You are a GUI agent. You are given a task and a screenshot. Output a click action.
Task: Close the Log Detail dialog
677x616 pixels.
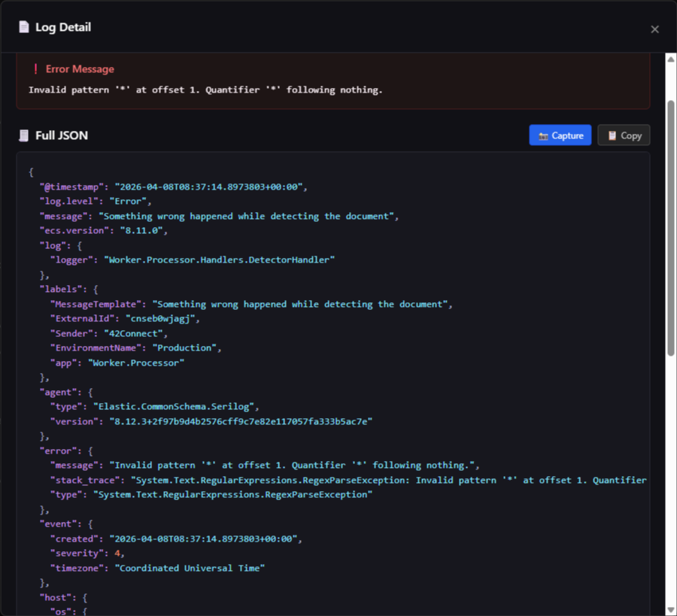[654, 29]
